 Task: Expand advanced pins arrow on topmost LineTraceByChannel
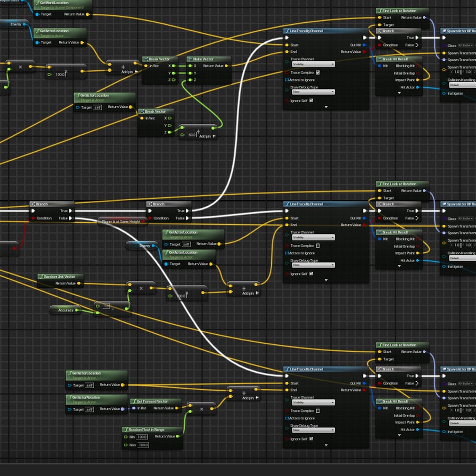[x=326, y=107]
